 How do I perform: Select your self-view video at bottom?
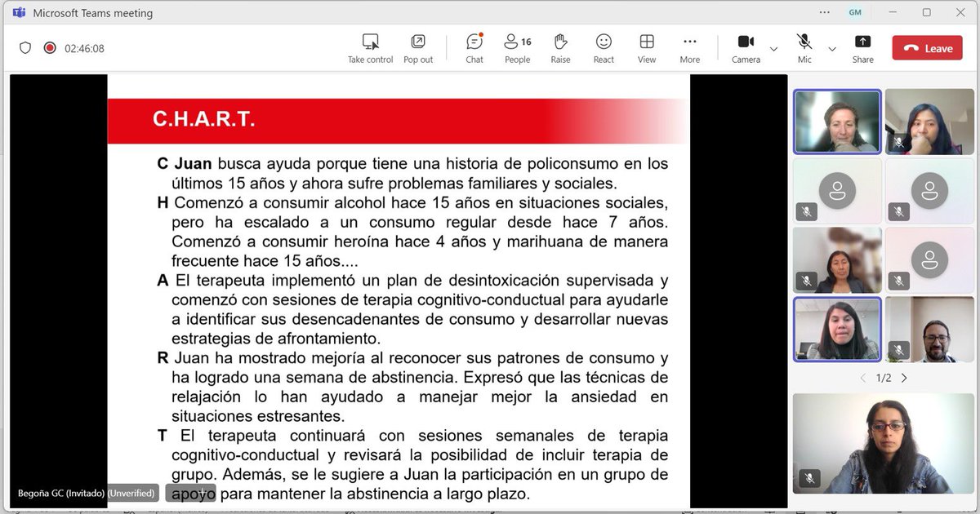click(x=884, y=443)
